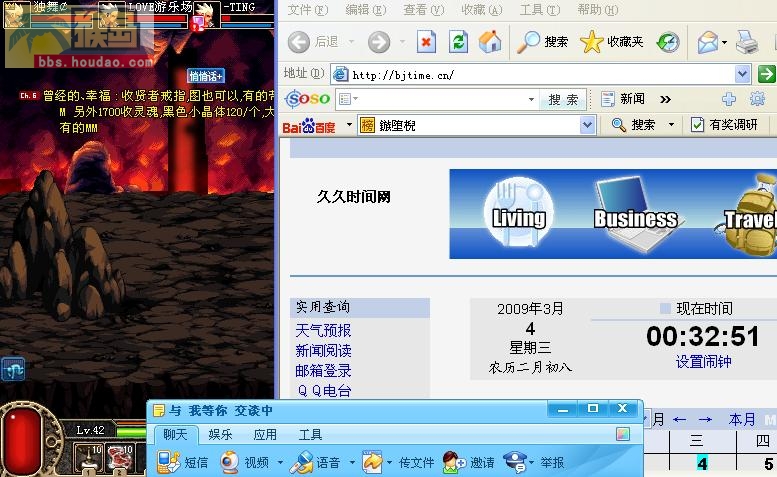Click the Mail envelope icon
777x477 pixels.
pos(708,42)
